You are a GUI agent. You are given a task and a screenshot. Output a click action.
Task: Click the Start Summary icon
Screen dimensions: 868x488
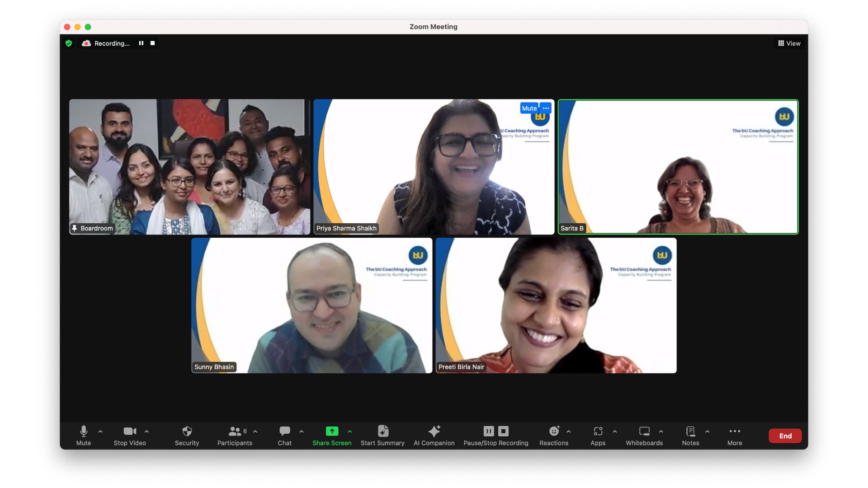tap(382, 431)
